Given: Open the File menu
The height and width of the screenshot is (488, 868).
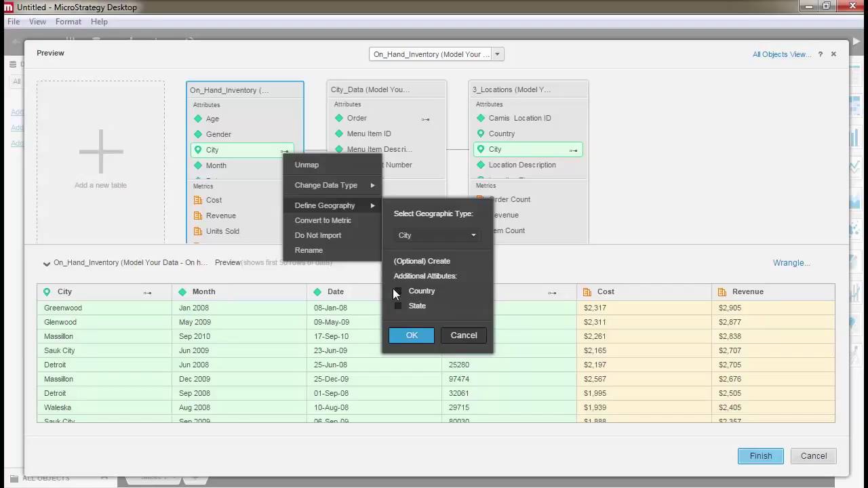Looking at the screenshot, I should click(x=14, y=22).
